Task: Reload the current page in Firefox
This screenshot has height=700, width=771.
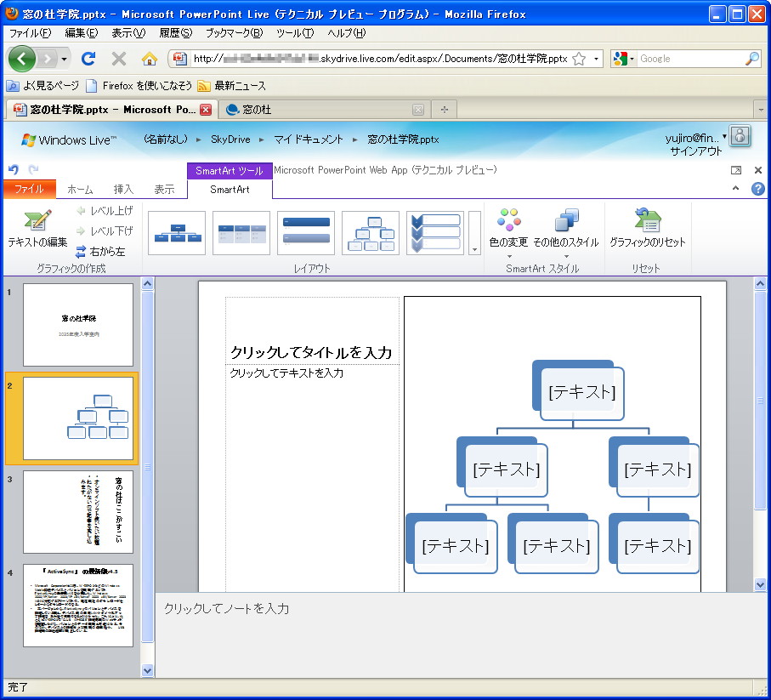Action: [88, 58]
